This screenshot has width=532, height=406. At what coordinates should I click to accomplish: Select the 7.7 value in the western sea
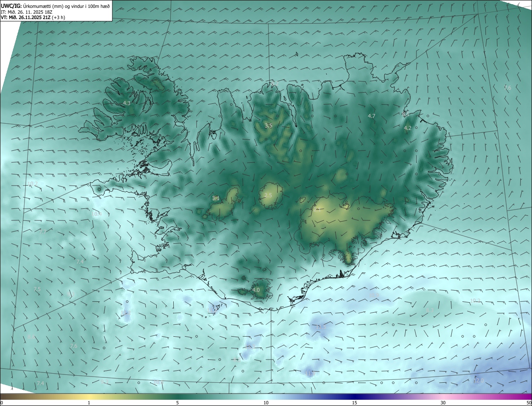click(43, 232)
